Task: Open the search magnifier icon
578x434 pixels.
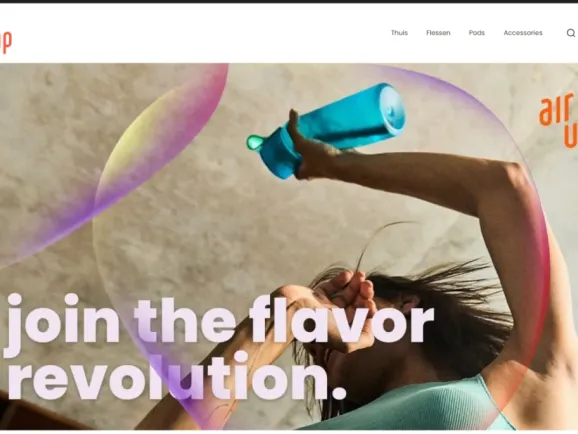Action: click(571, 33)
